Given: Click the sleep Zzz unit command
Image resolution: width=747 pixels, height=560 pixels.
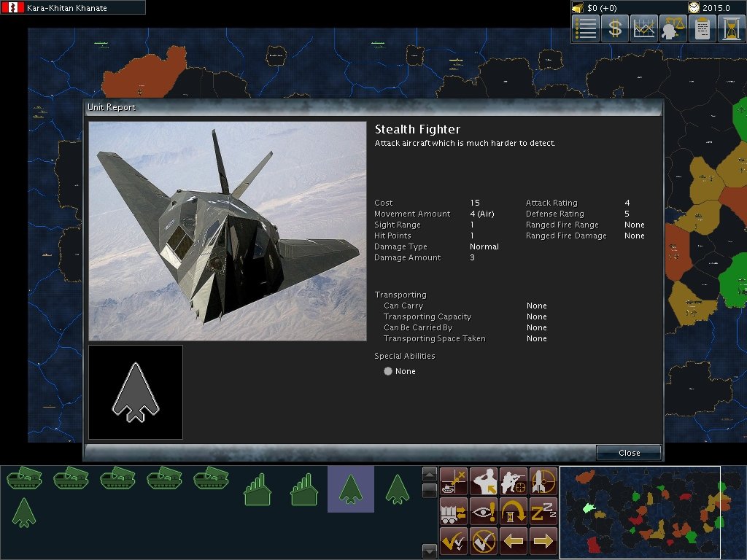Looking at the screenshot, I should point(543,511).
